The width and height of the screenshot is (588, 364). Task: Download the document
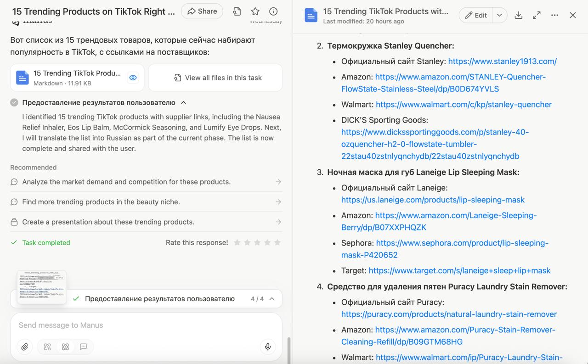[519, 15]
